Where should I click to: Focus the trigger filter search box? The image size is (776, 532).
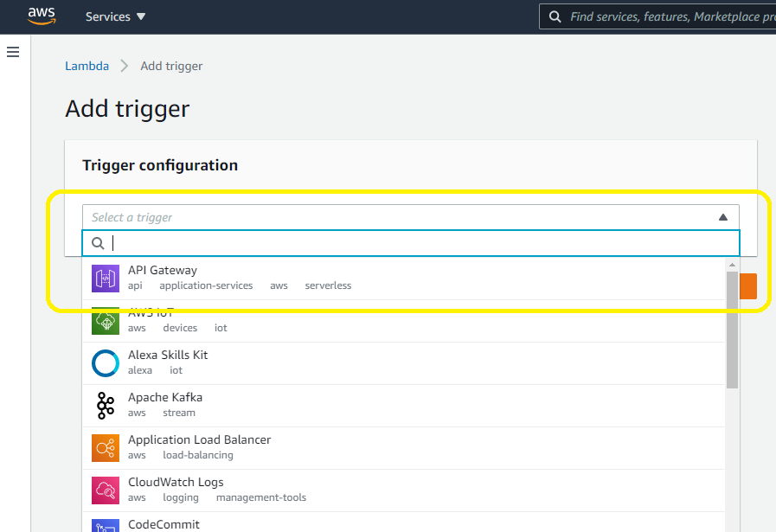[410, 243]
